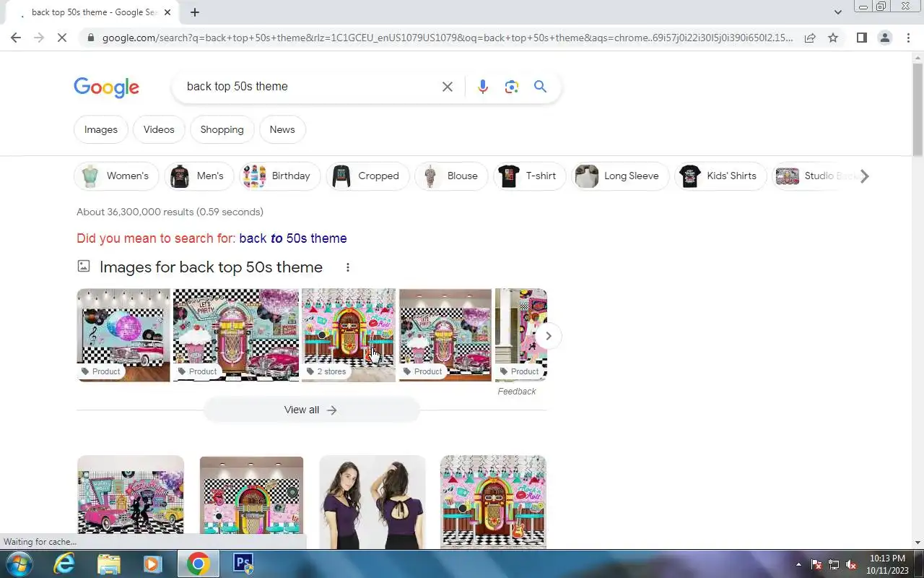
Task: Click the back navigation arrow
Action: [x=16, y=38]
